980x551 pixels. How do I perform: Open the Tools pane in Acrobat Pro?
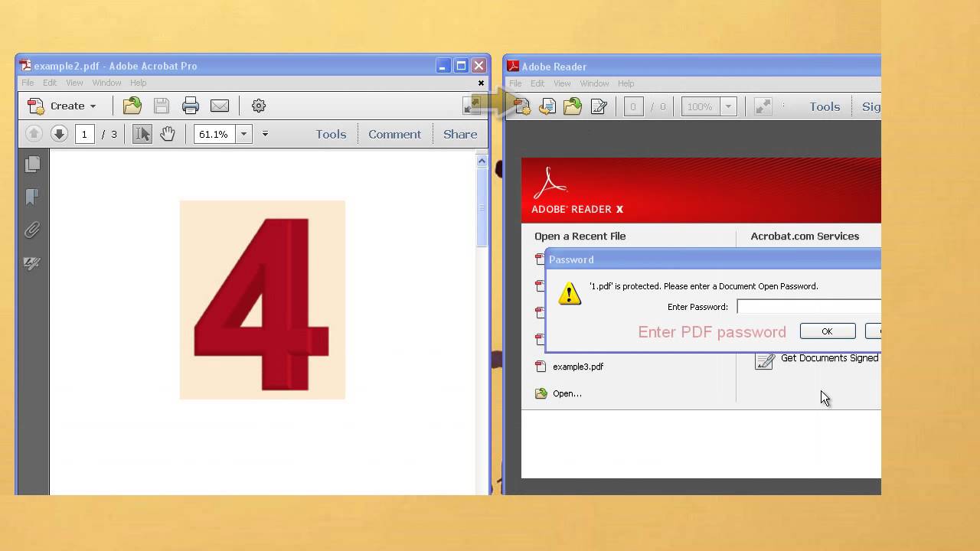click(331, 134)
